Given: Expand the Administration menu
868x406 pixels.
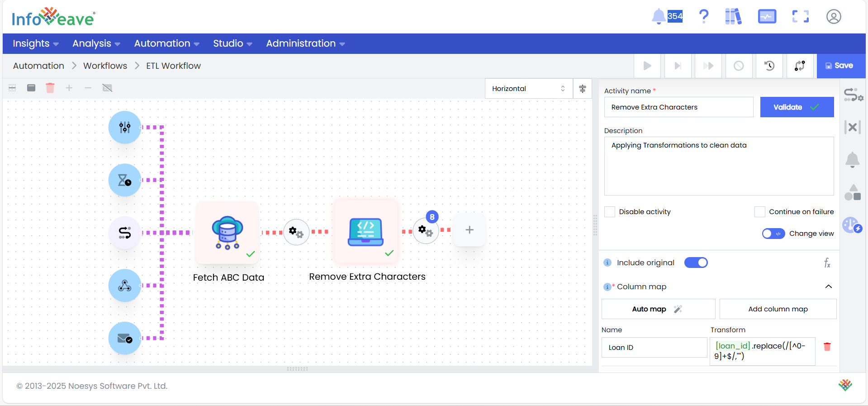Looking at the screenshot, I should click(x=305, y=43).
